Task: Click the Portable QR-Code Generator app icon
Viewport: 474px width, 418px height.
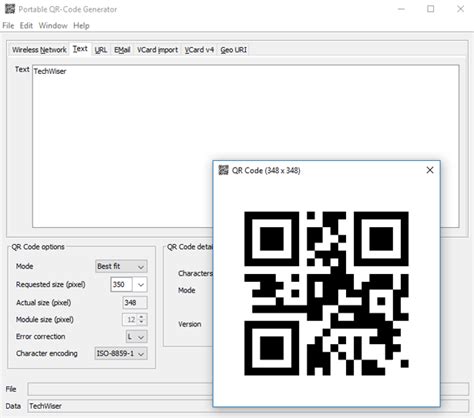Action: coord(10,9)
